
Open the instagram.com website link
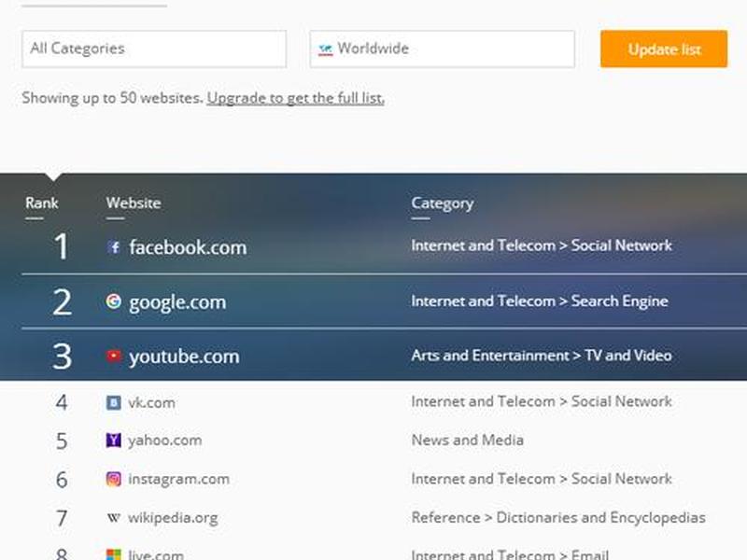[178, 479]
